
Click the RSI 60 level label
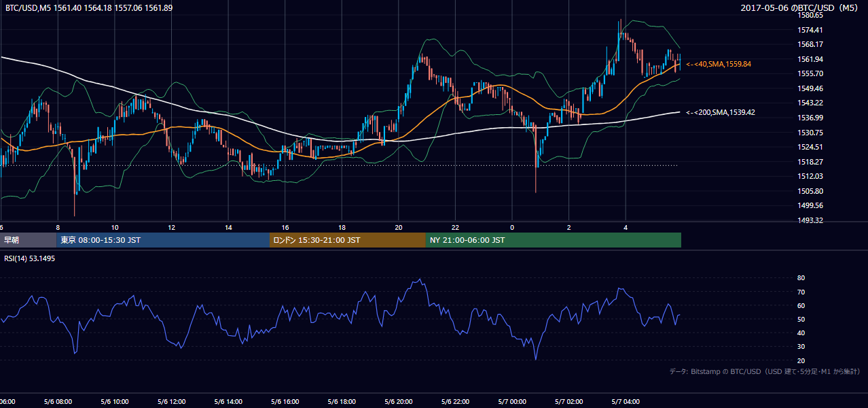click(x=801, y=305)
